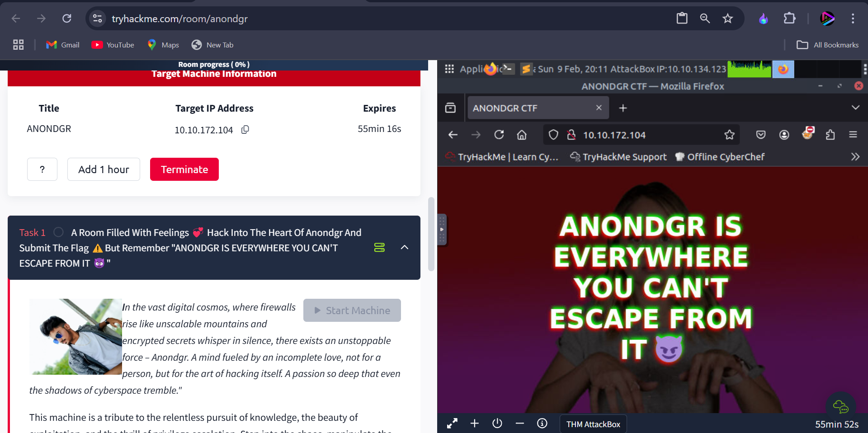Open clipboard icon in Chrome address bar

coord(682,19)
